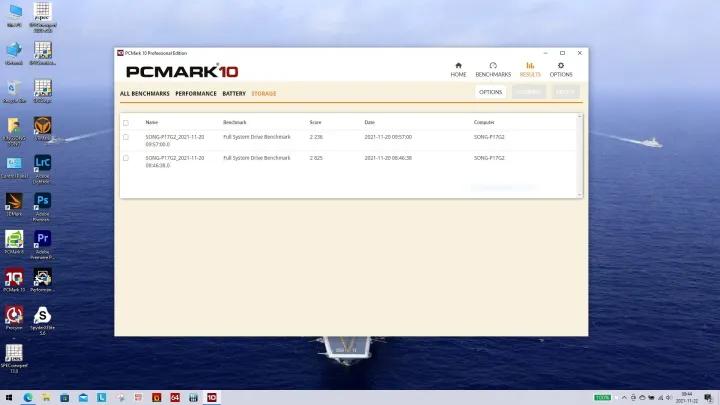The height and width of the screenshot is (405, 720).
Task: Select the Adobe Premiere Pro desktop shortcut
Action: tap(42, 245)
